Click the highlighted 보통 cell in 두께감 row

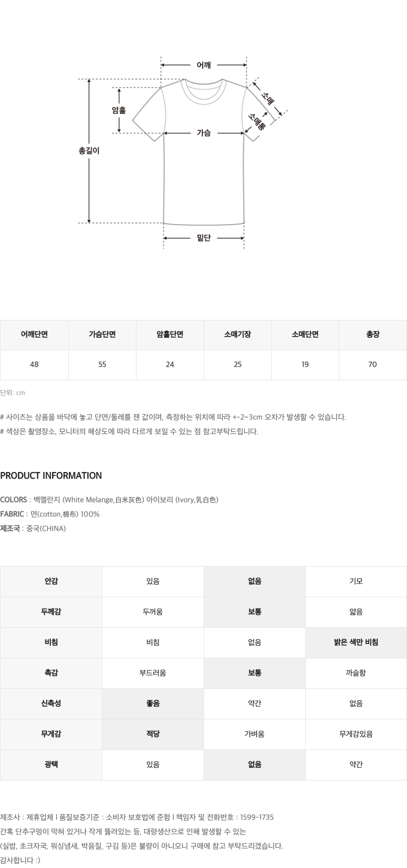(x=254, y=612)
